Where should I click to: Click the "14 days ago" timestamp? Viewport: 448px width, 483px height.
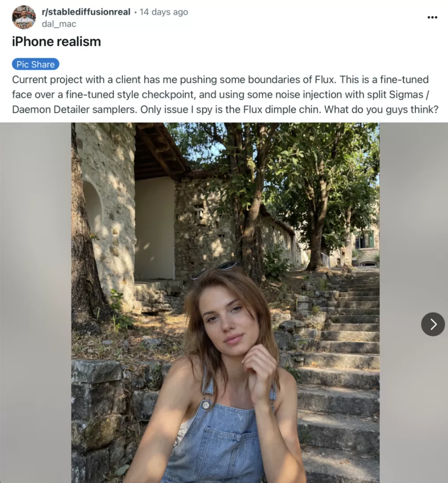coord(164,12)
